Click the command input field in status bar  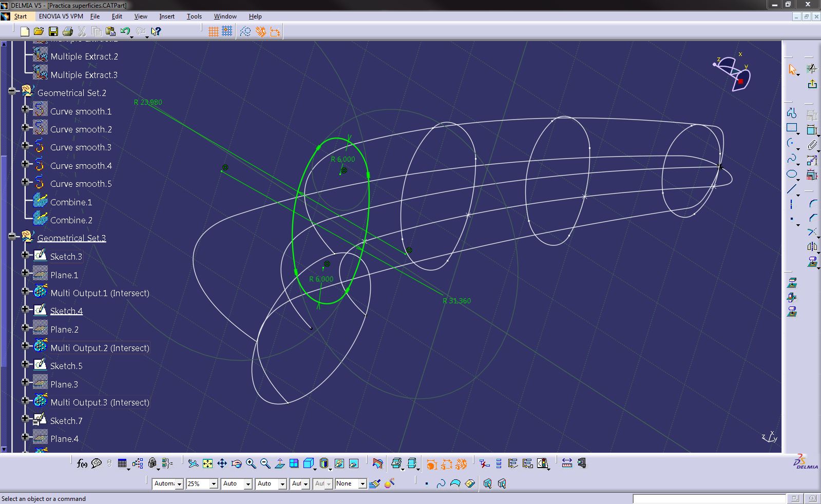(709, 499)
